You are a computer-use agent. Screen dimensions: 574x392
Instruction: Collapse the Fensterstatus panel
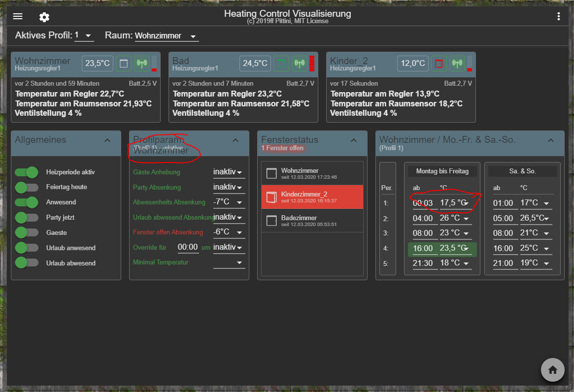click(354, 140)
